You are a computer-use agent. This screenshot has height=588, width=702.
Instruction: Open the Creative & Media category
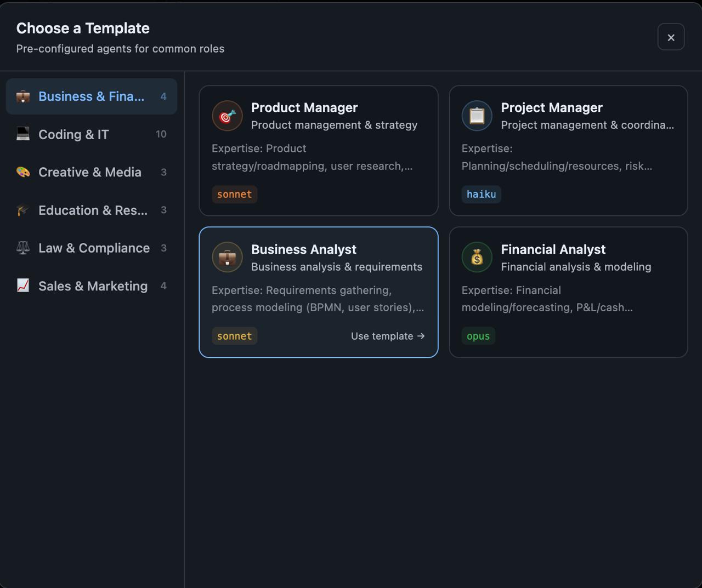(90, 172)
